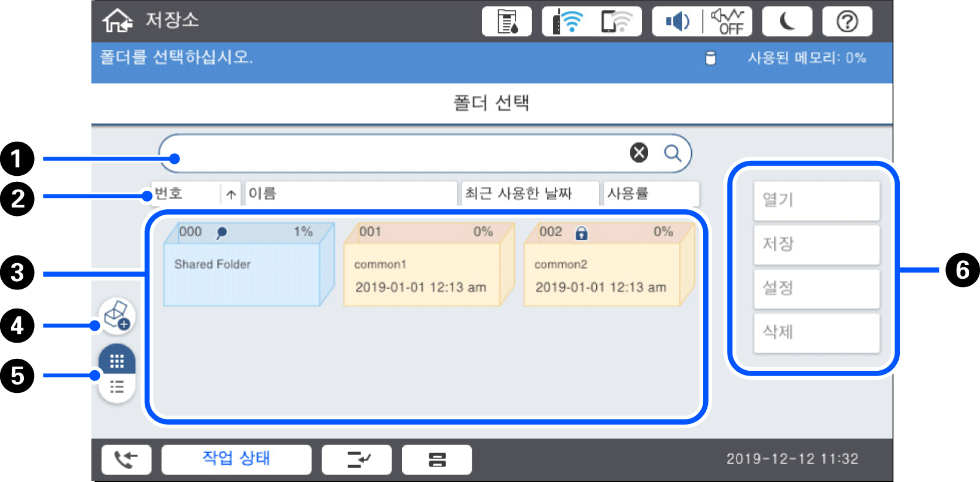
Task: Switch to list view
Action: tap(117, 388)
